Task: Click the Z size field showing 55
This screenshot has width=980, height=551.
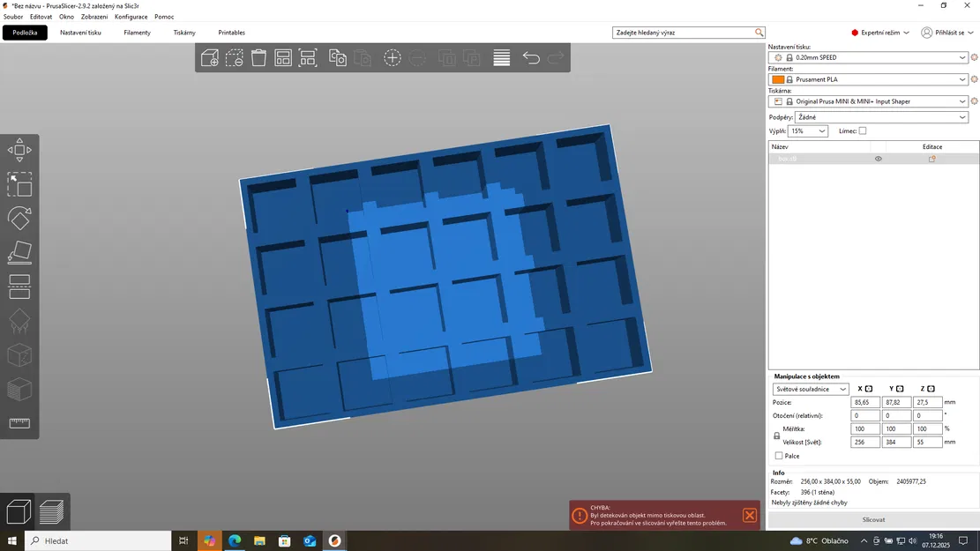Action: 927,443
